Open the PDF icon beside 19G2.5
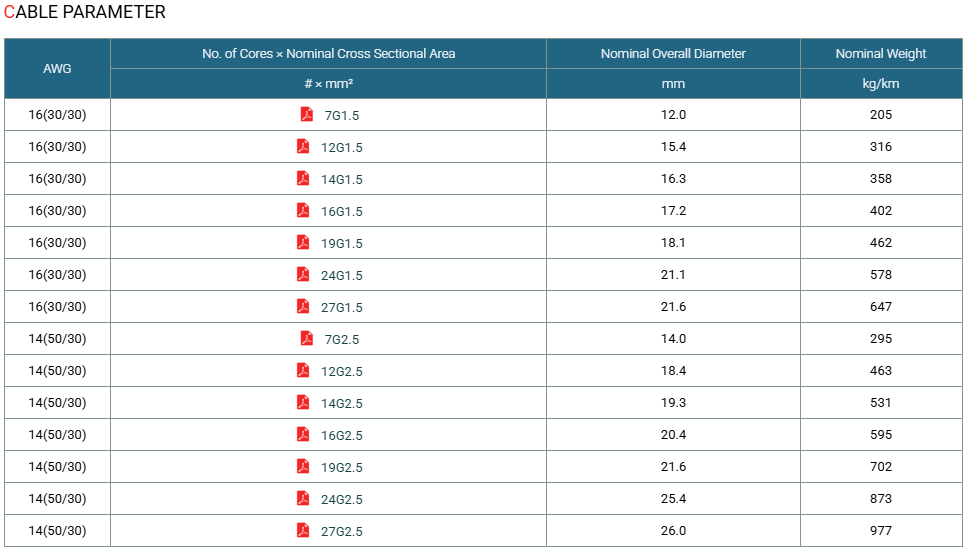This screenshot has width=967, height=551. pos(303,466)
